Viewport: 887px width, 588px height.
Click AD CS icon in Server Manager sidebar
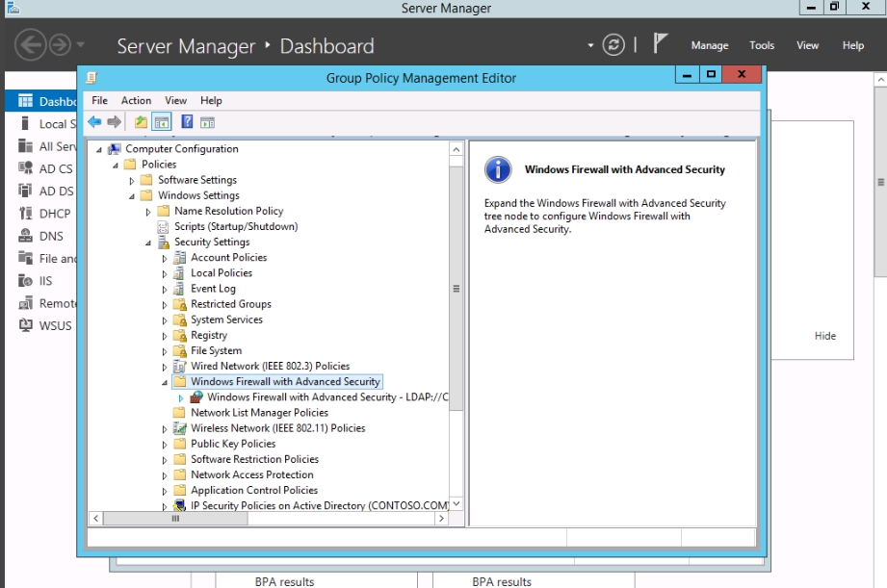click(x=25, y=167)
